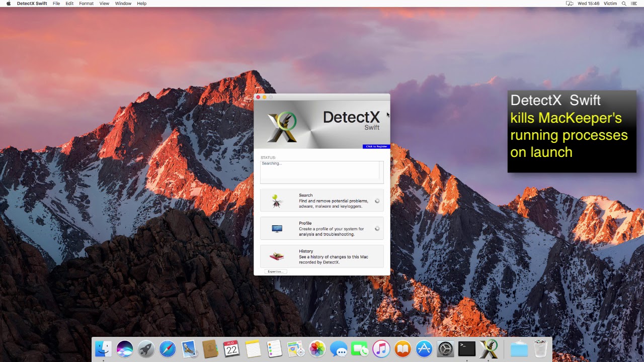Click the History books icon
Image resolution: width=644 pixels, height=362 pixels.
[277, 256]
